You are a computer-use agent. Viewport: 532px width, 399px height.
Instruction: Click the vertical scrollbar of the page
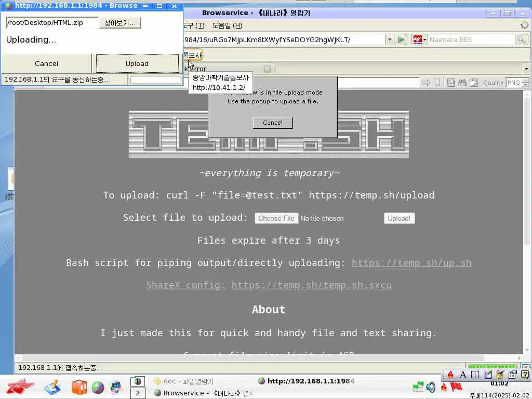tap(527, 222)
